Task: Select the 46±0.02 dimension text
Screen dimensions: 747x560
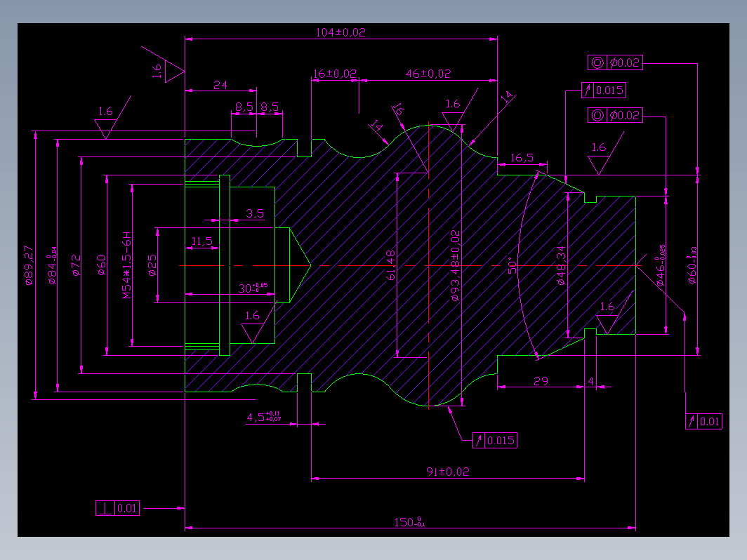Action: [428, 74]
